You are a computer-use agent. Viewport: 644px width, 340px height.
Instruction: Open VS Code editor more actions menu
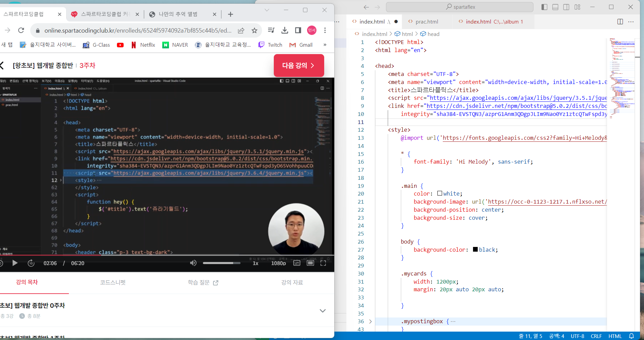click(631, 22)
